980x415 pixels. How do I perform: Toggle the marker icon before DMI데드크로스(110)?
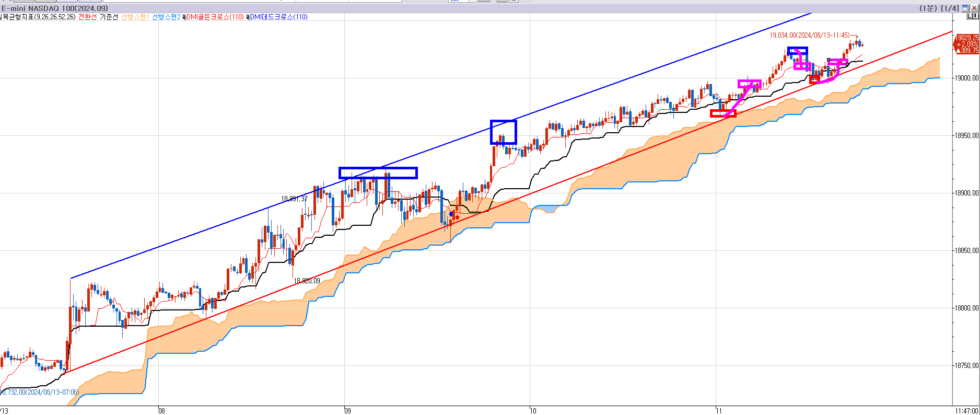pos(248,17)
